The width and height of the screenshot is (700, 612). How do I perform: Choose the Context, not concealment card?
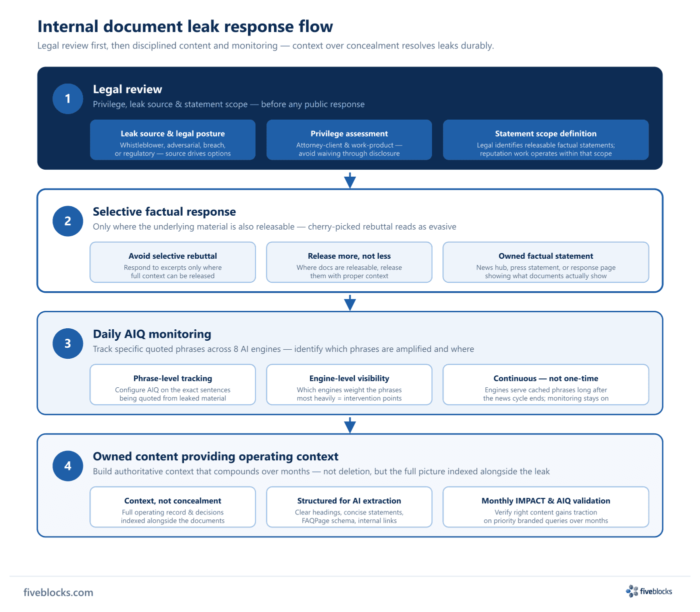(172, 507)
